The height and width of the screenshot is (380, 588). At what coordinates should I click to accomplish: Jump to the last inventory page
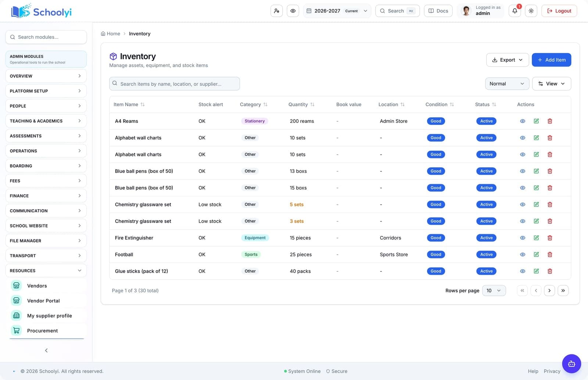[563, 291]
